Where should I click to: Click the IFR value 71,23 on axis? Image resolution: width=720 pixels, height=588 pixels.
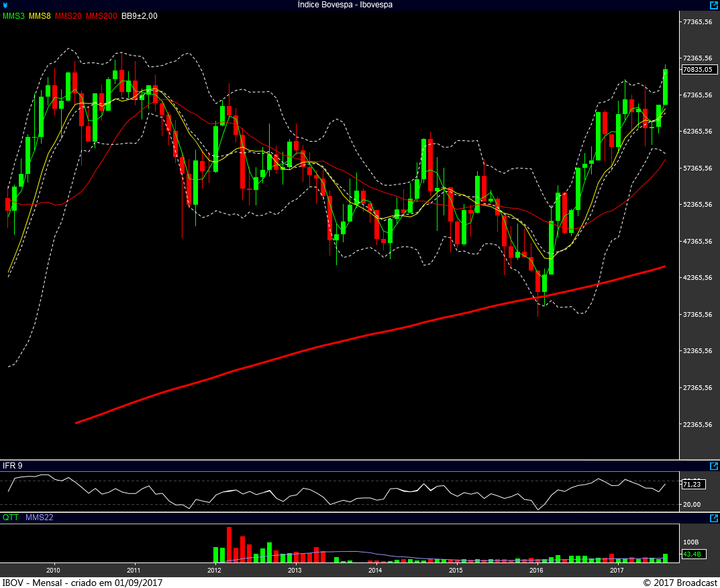(690, 484)
